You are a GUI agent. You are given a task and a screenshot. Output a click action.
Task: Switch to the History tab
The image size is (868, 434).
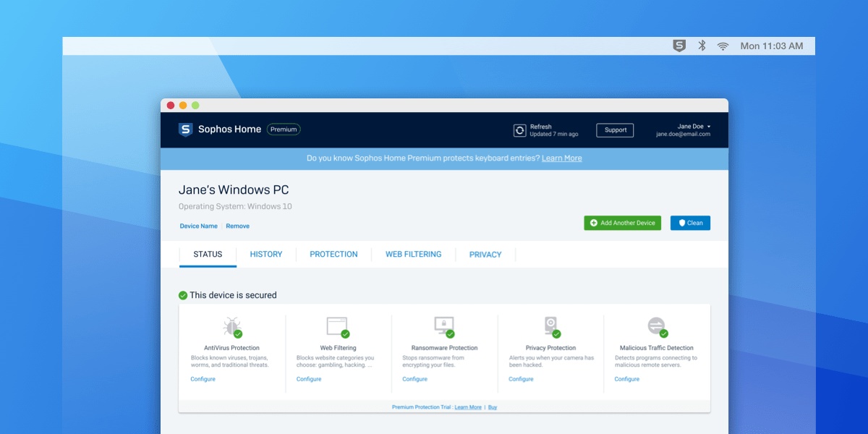tap(266, 255)
